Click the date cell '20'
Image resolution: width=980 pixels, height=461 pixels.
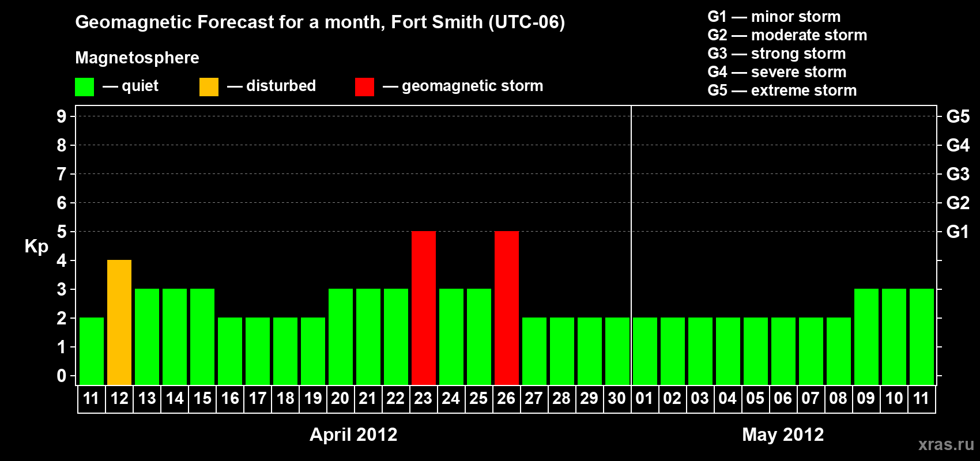pyautogui.click(x=341, y=399)
